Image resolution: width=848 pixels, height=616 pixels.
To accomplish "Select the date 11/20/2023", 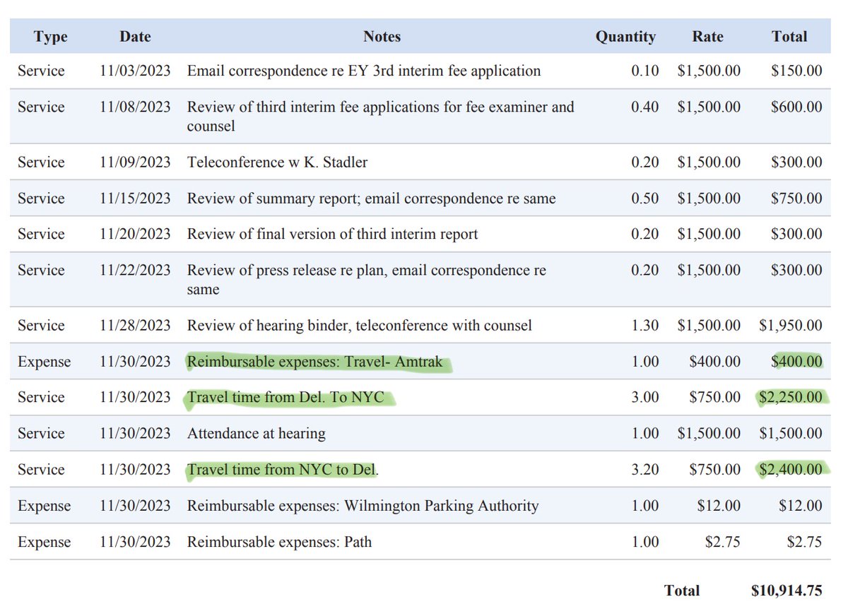I will (135, 234).
